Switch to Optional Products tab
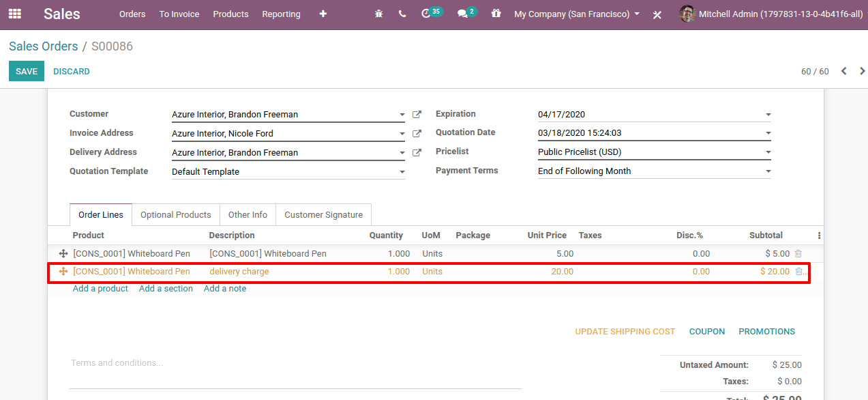 (176, 214)
